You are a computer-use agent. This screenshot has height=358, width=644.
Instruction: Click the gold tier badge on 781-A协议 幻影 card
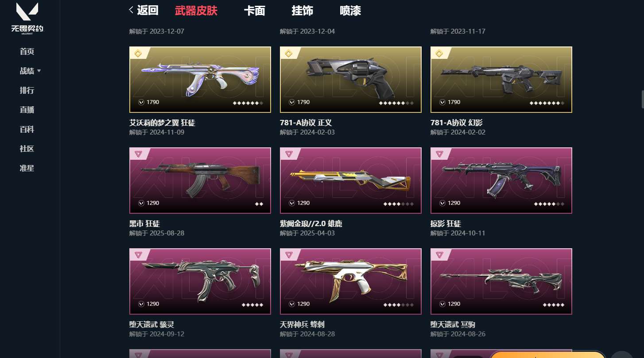pos(439,54)
